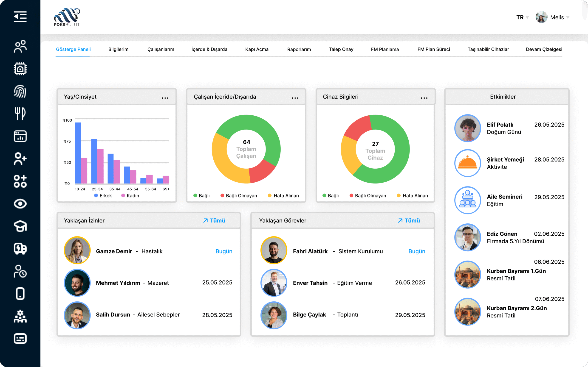Toggle Bağlı Olmayan legend in Cihaz Bilgileri
Screen dimensions: 588x367
pyautogui.click(x=368, y=196)
